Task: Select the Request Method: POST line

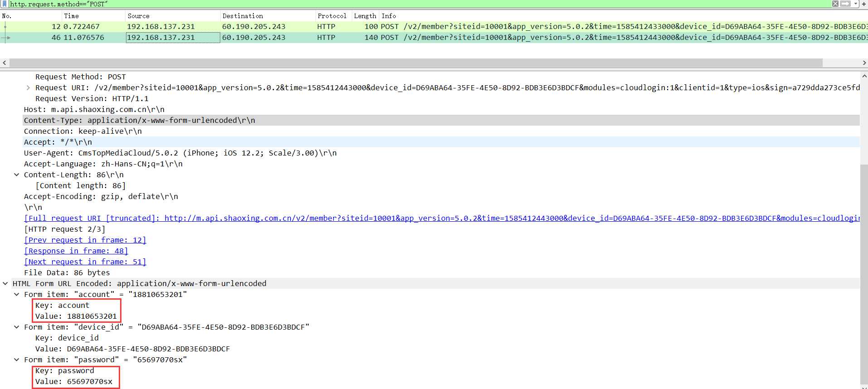Action: coord(81,77)
